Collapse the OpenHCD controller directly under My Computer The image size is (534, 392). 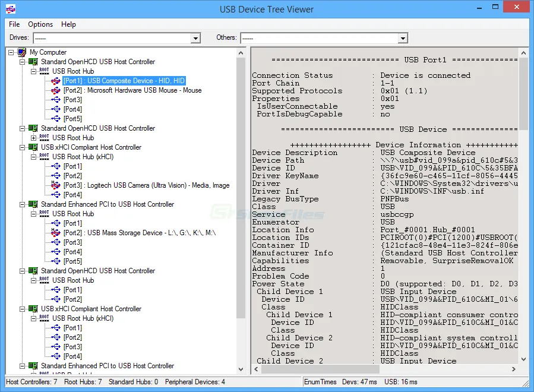23,62
